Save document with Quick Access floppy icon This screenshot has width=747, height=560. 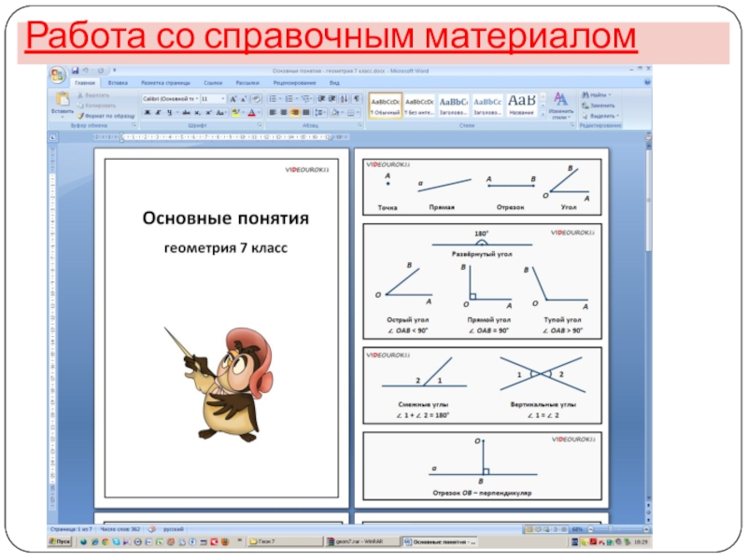click(x=75, y=71)
